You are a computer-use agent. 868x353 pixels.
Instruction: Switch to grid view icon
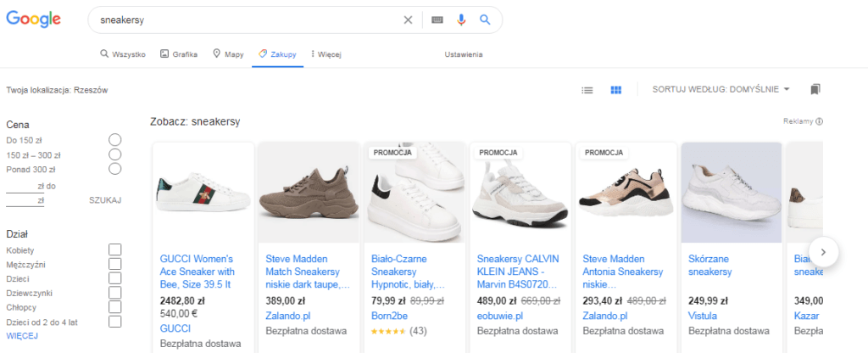click(x=617, y=89)
